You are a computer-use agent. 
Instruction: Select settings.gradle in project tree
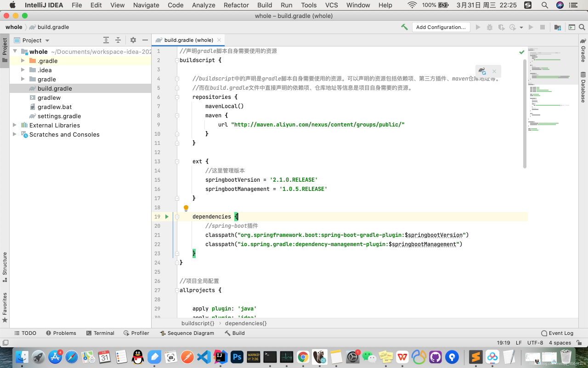click(59, 116)
